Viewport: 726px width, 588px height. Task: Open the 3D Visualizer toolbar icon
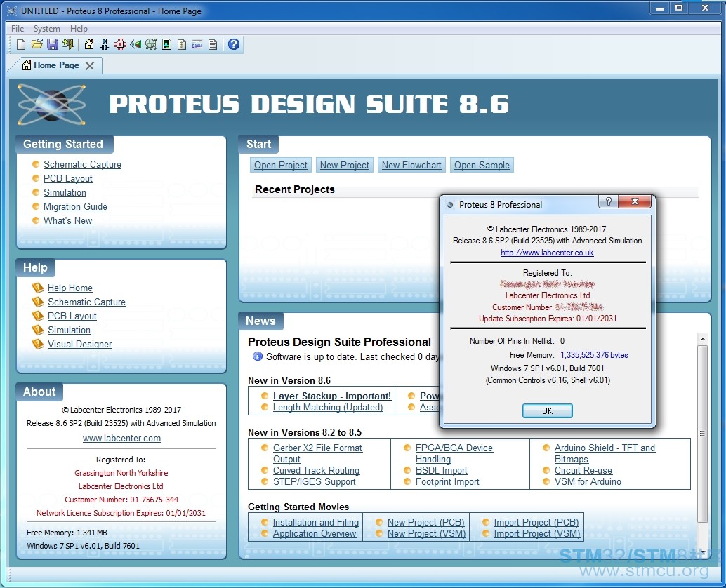(x=136, y=44)
